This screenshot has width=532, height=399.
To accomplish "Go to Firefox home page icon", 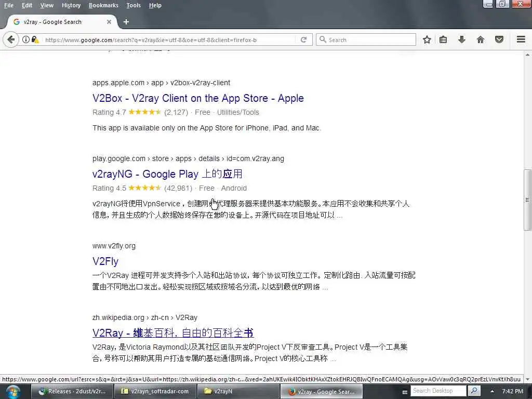I will click(481, 39).
